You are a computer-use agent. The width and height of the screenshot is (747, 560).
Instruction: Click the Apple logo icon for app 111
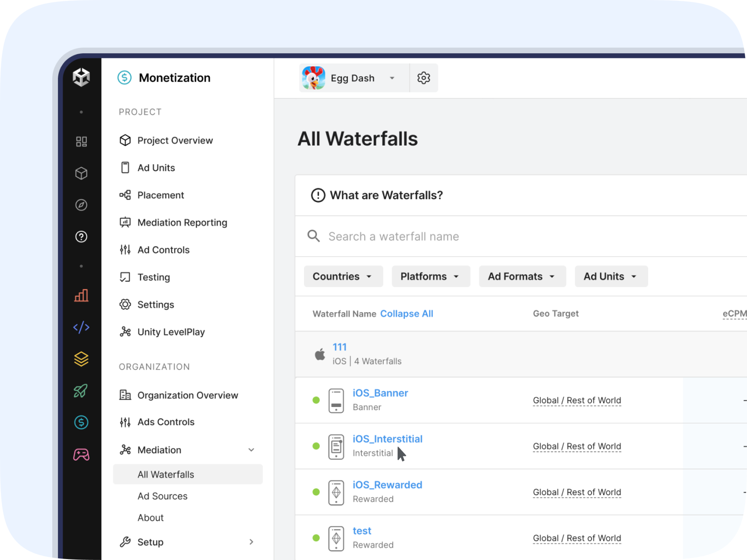[x=320, y=354]
